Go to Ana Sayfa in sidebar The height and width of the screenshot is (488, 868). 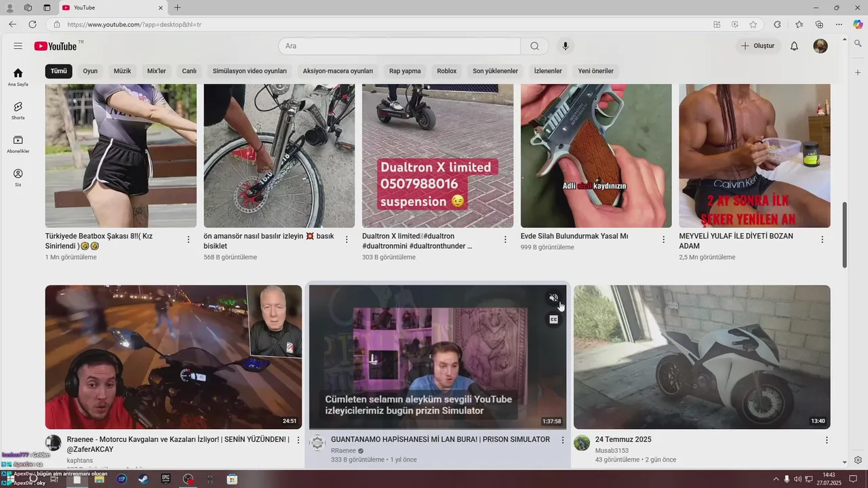point(18,77)
